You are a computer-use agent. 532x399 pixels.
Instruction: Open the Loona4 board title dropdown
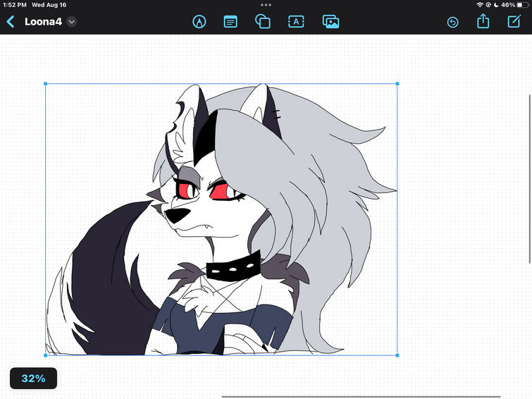click(72, 22)
